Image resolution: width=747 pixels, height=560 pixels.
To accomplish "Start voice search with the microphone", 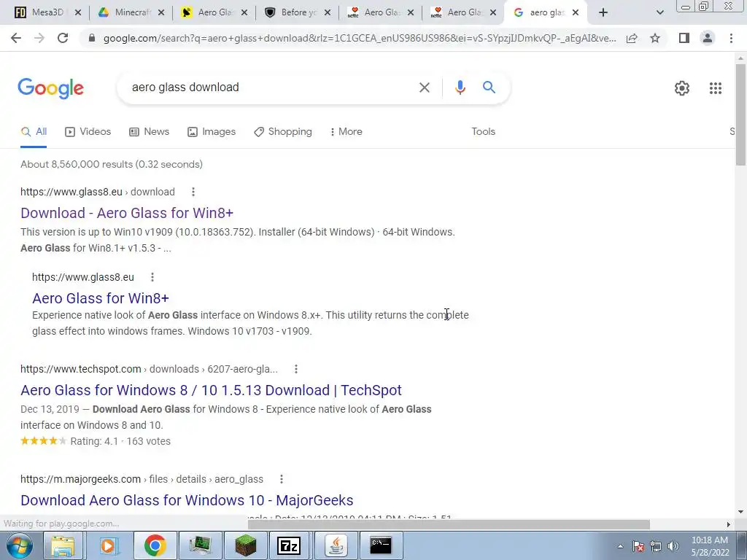I will click(x=460, y=87).
